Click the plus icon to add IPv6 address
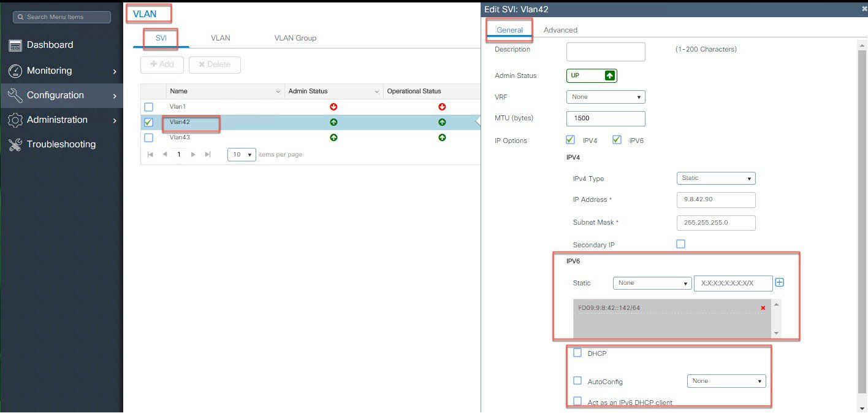868x413 pixels. (x=780, y=283)
